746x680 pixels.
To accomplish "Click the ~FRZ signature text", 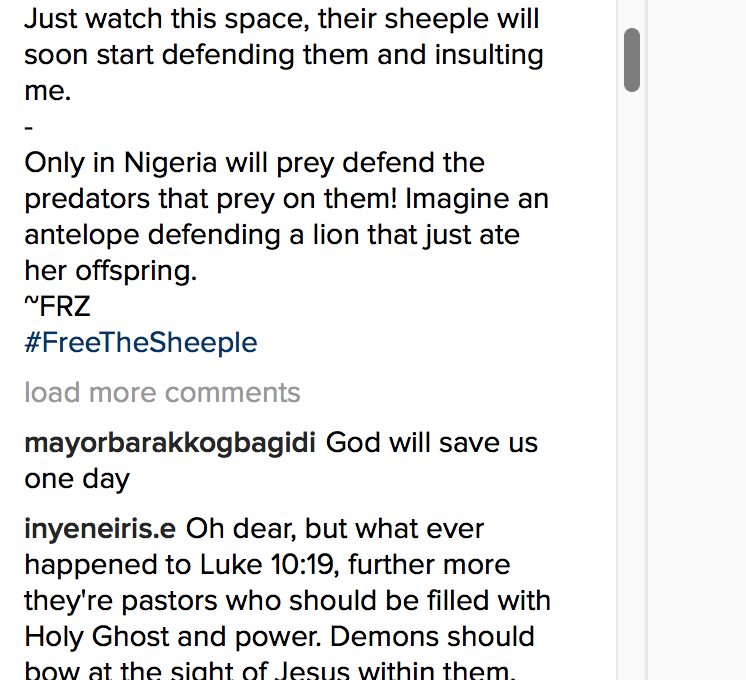I will [57, 307].
